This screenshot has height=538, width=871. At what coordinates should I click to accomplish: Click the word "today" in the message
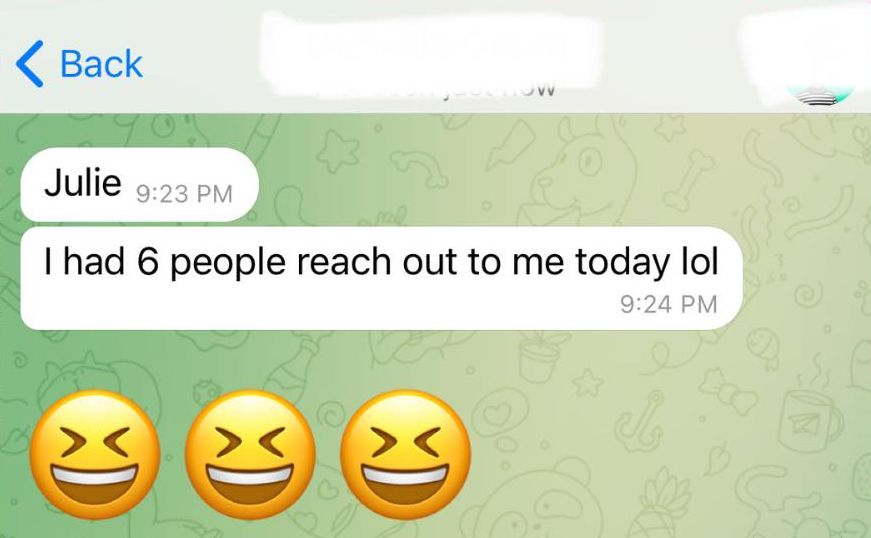(622, 263)
